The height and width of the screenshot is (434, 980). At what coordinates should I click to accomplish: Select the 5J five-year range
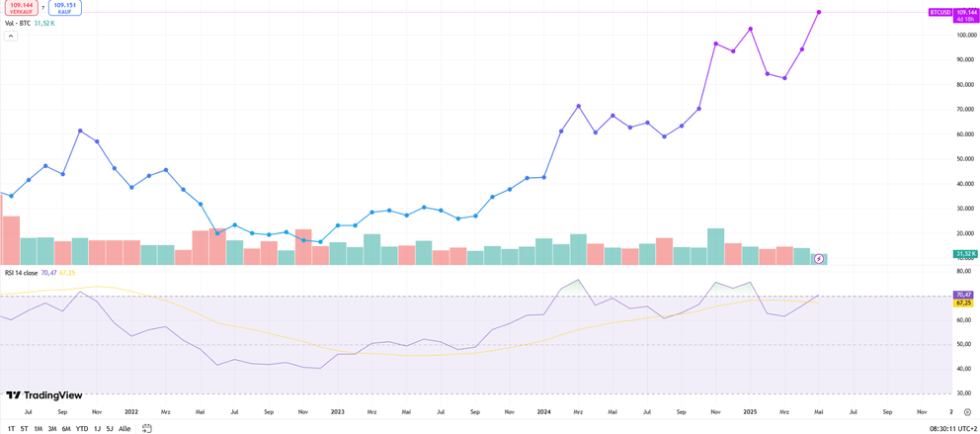tap(110, 428)
